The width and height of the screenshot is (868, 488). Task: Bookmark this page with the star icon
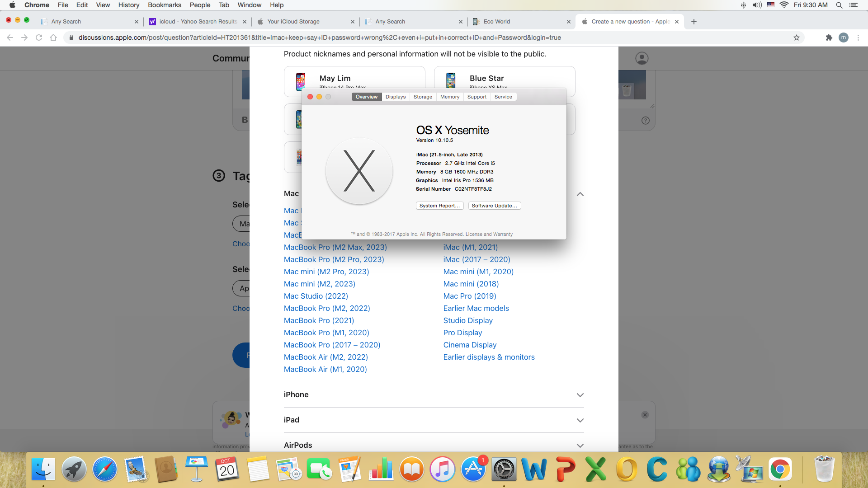click(797, 38)
